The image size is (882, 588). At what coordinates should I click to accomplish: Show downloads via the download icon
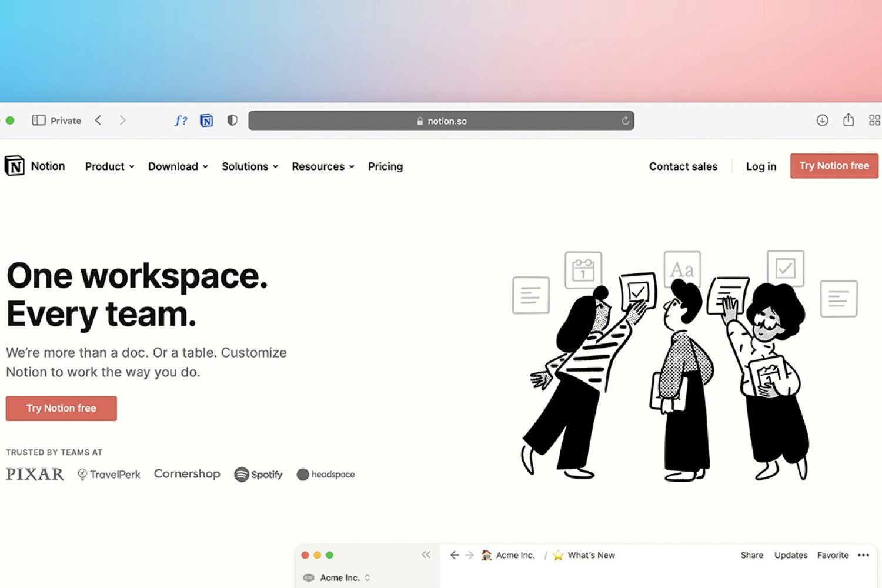tap(823, 121)
